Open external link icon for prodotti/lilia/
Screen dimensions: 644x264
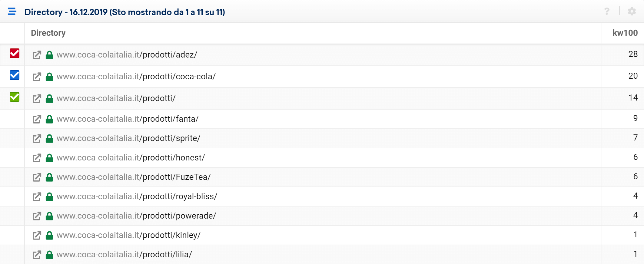click(37, 255)
